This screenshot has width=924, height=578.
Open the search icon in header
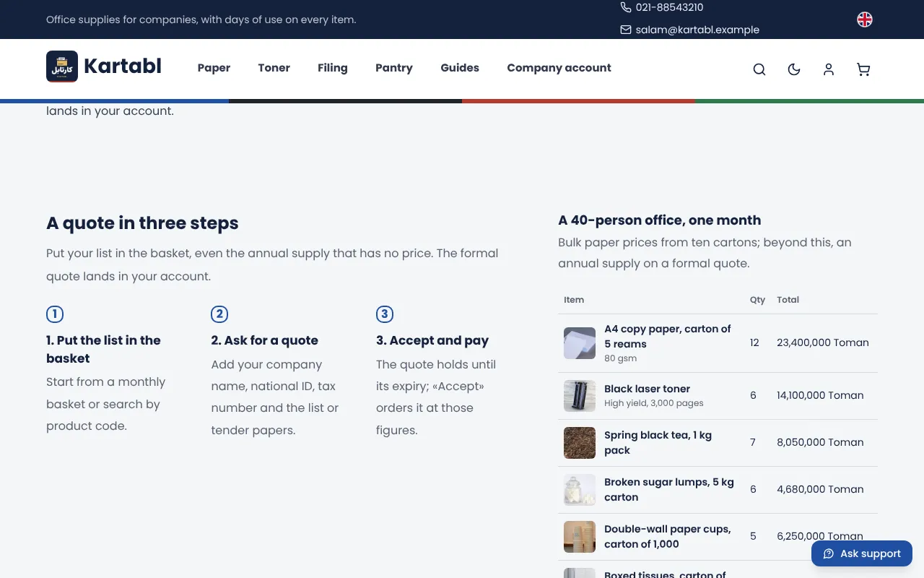(x=759, y=69)
